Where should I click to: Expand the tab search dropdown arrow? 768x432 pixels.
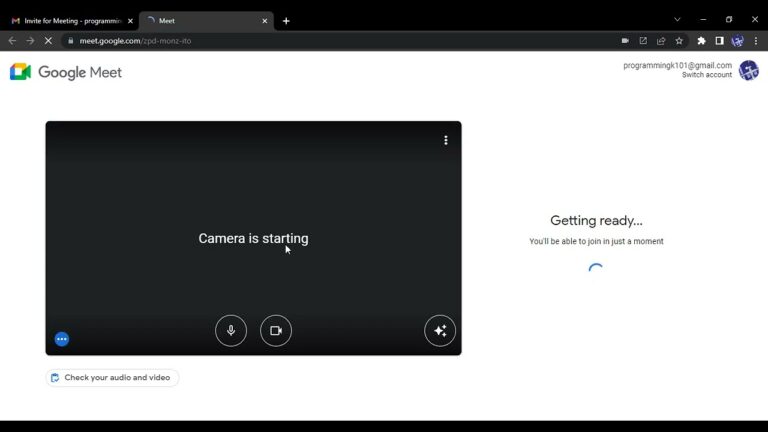point(677,20)
